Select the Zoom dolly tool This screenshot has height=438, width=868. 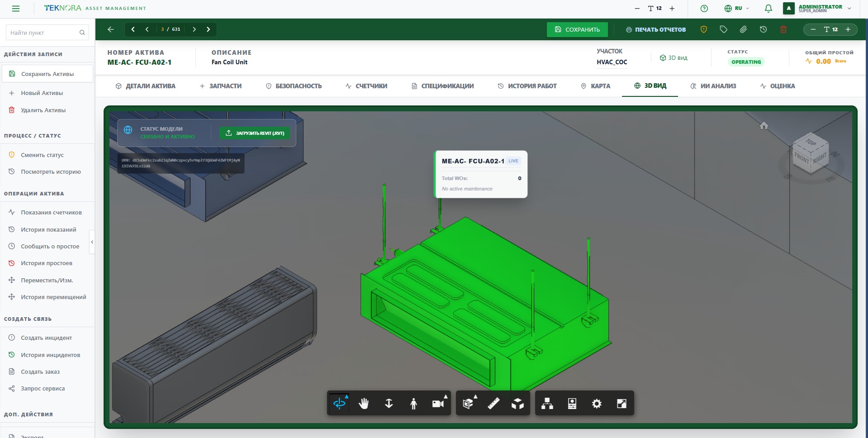point(389,403)
